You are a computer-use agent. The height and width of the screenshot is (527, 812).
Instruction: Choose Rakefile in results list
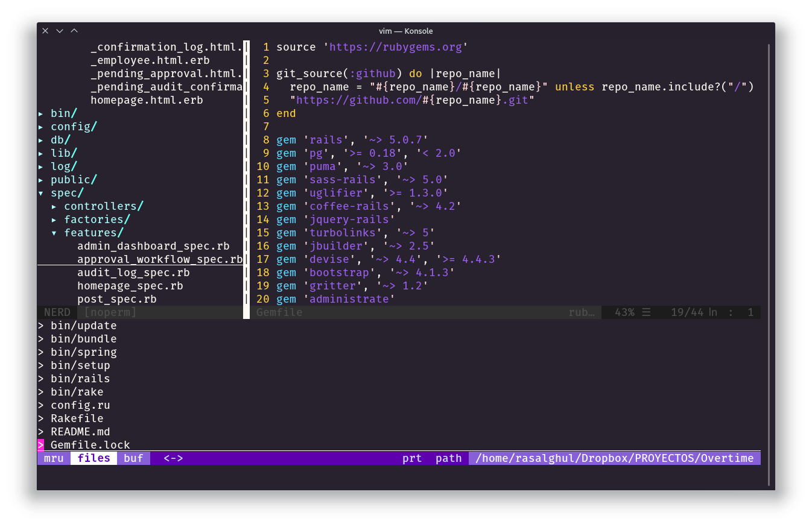point(77,418)
